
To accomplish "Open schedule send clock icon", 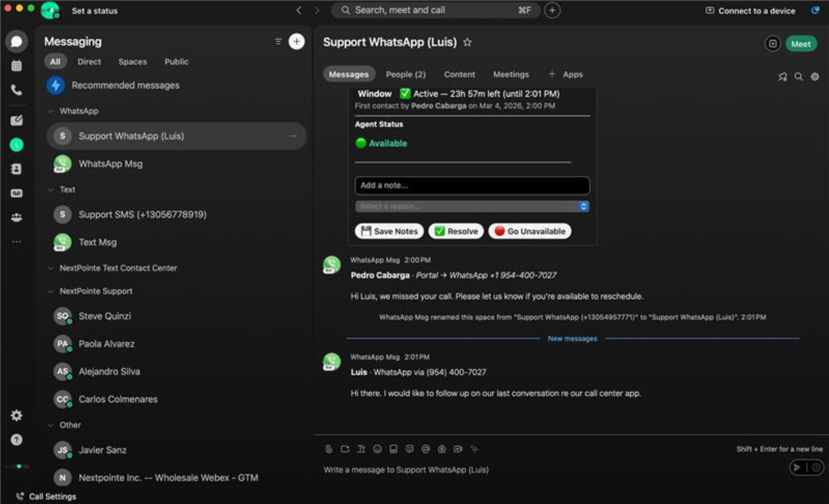I will 816,468.
